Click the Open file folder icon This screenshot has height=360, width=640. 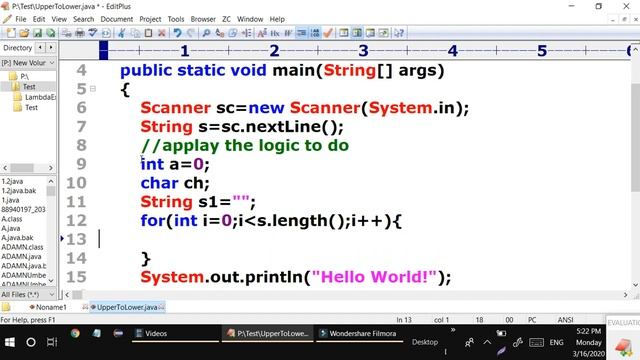pyautogui.click(x=24, y=33)
